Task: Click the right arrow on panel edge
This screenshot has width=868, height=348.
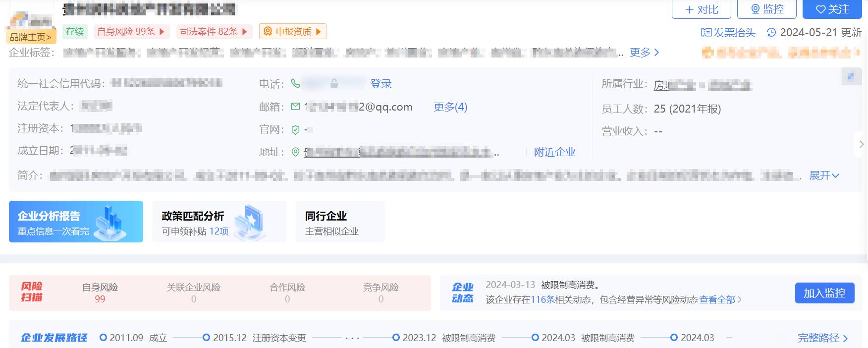Action: point(862,144)
